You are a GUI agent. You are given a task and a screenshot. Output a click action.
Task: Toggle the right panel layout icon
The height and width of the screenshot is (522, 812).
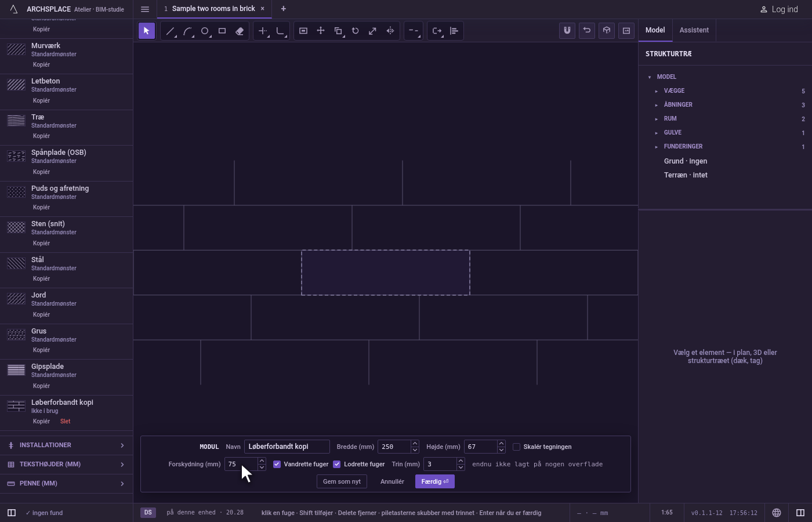point(800,513)
